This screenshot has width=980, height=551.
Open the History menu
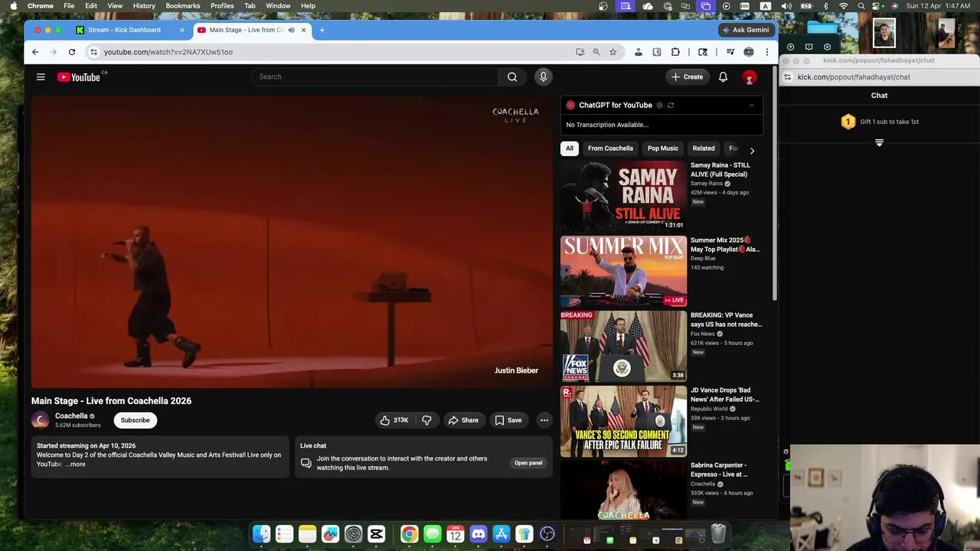point(144,6)
